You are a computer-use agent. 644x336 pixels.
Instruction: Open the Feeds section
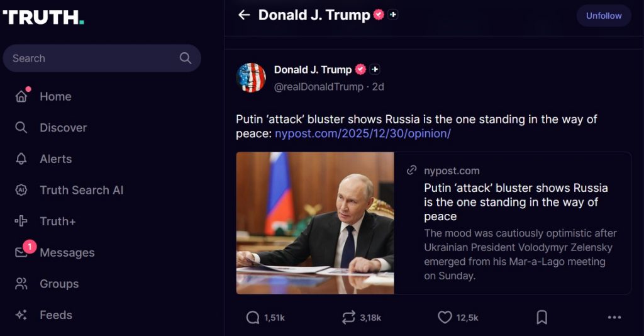click(x=55, y=315)
